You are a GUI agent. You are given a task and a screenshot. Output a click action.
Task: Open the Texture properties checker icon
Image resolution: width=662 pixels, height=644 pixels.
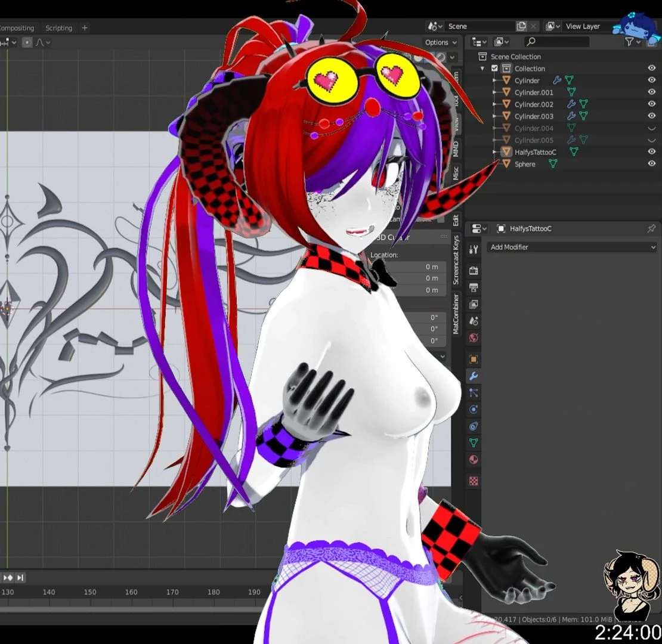pyautogui.click(x=474, y=481)
